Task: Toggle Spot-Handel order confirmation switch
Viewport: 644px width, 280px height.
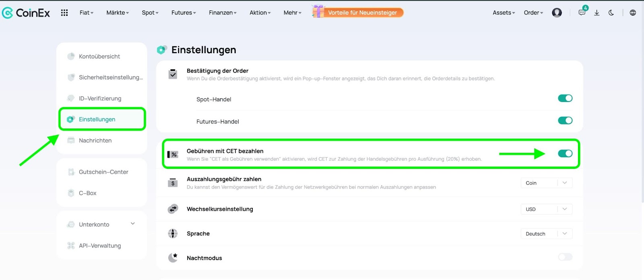Action: (x=565, y=98)
